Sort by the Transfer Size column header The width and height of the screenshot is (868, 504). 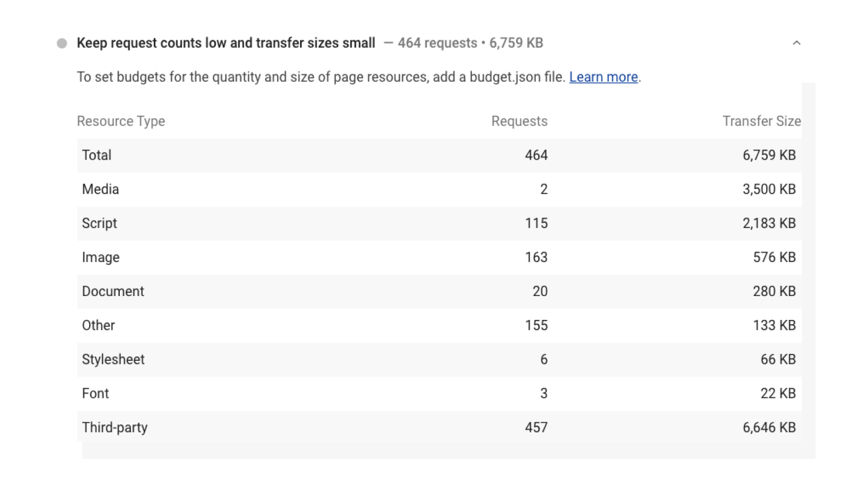click(x=762, y=121)
